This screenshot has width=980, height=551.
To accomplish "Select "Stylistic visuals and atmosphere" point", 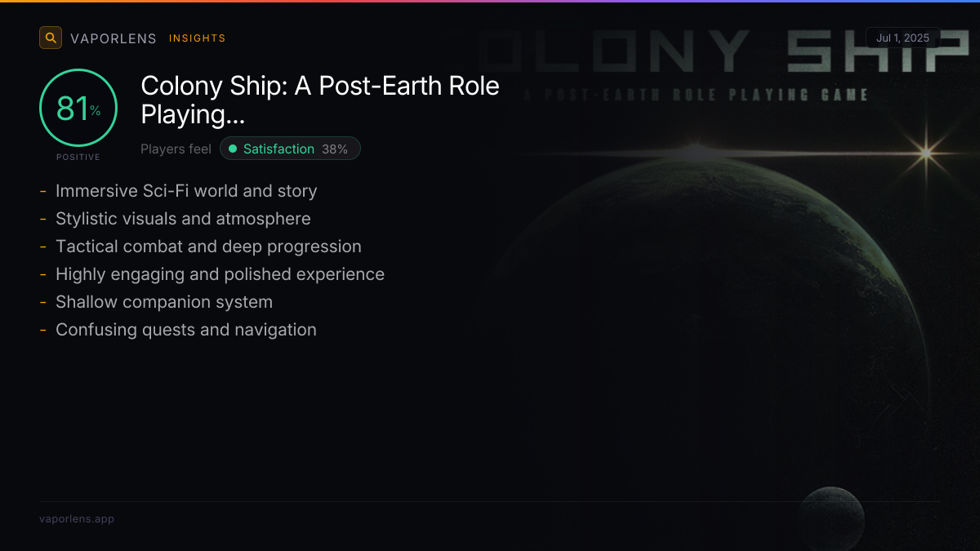I will click(x=183, y=219).
